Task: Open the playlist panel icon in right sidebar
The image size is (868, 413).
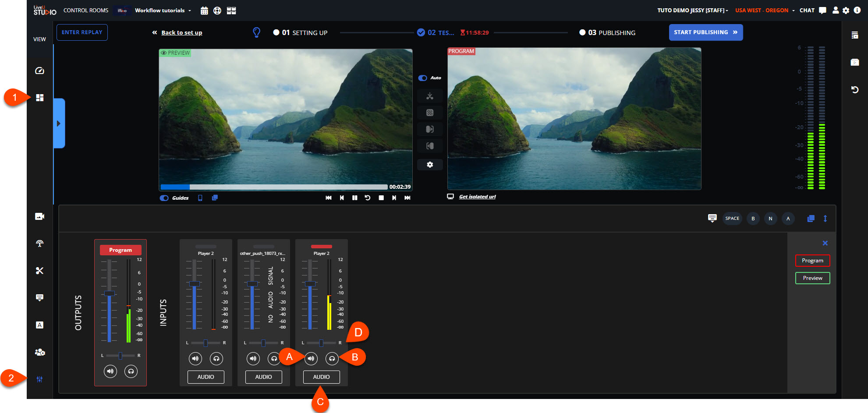Action: pyautogui.click(x=854, y=35)
